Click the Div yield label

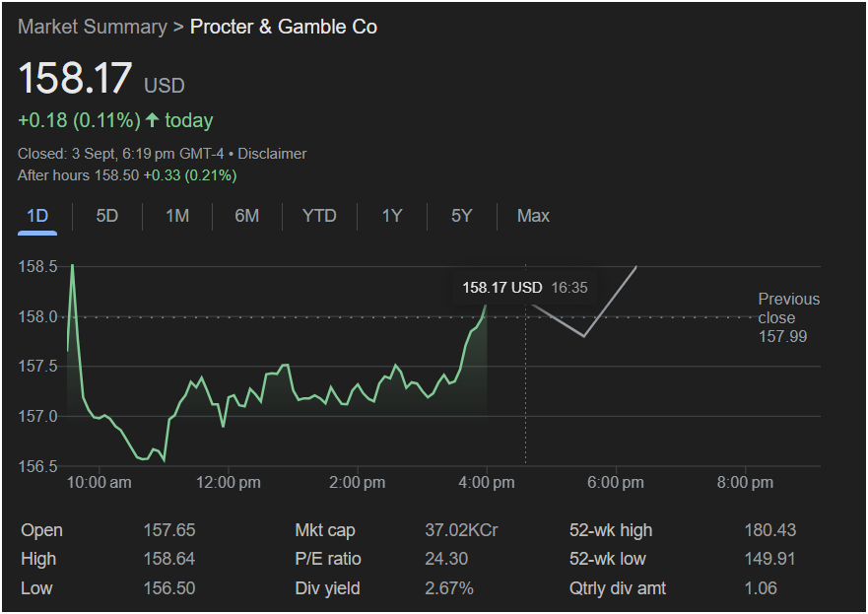coord(327,588)
